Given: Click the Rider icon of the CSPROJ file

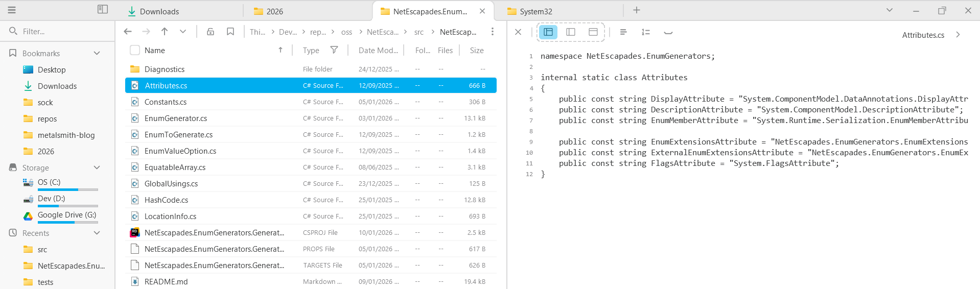Looking at the screenshot, I should click(x=135, y=232).
